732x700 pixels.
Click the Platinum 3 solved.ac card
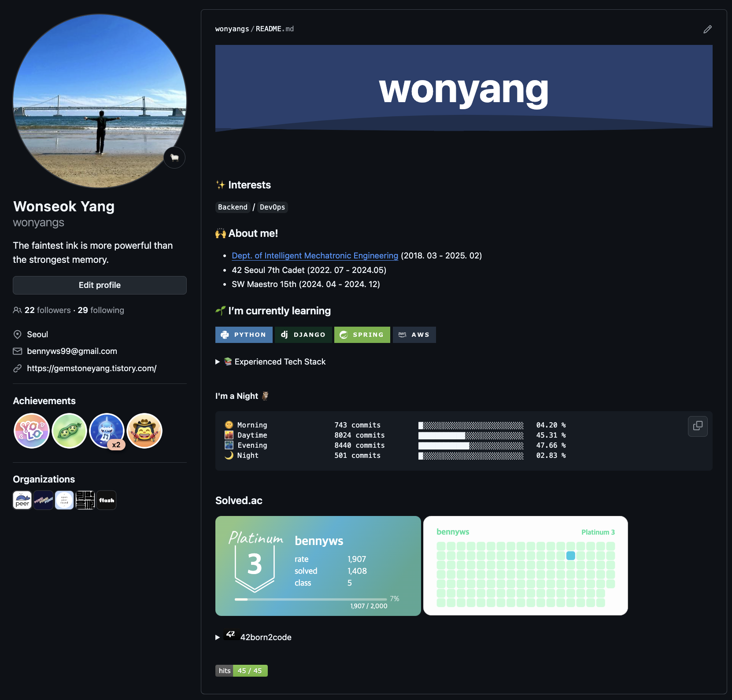click(318, 566)
